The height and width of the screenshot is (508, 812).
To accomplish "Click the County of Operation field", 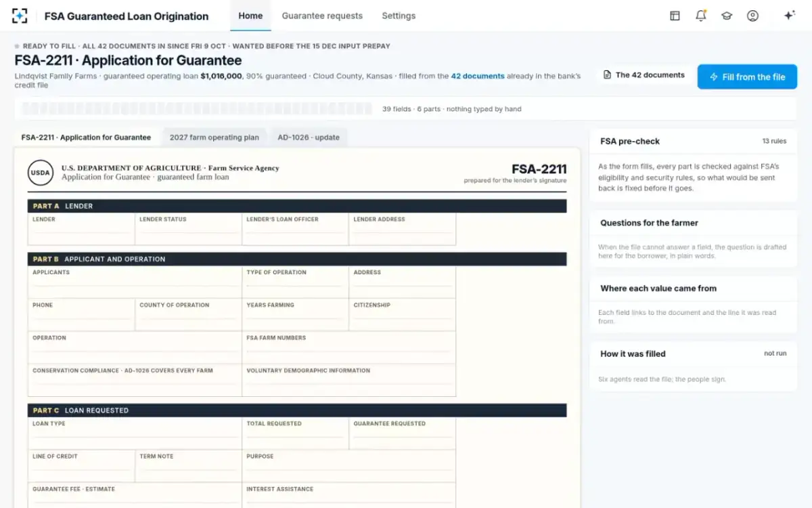I will [188, 315].
